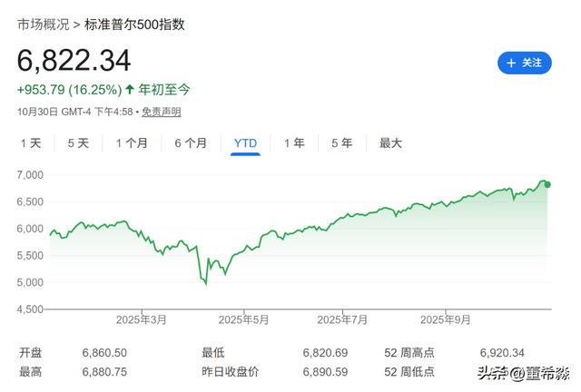Click the 6,822.34 index price
The image size is (581, 392).
74,61
